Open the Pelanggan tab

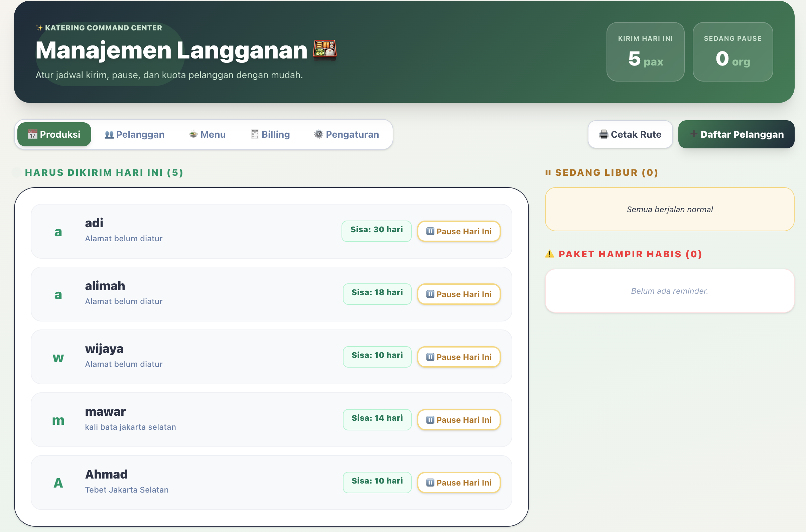click(135, 134)
